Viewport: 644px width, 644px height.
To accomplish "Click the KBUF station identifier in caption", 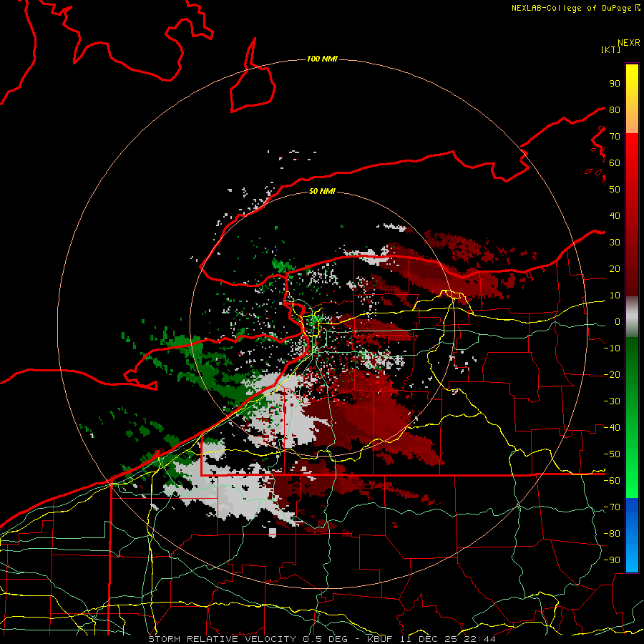I will [379, 639].
